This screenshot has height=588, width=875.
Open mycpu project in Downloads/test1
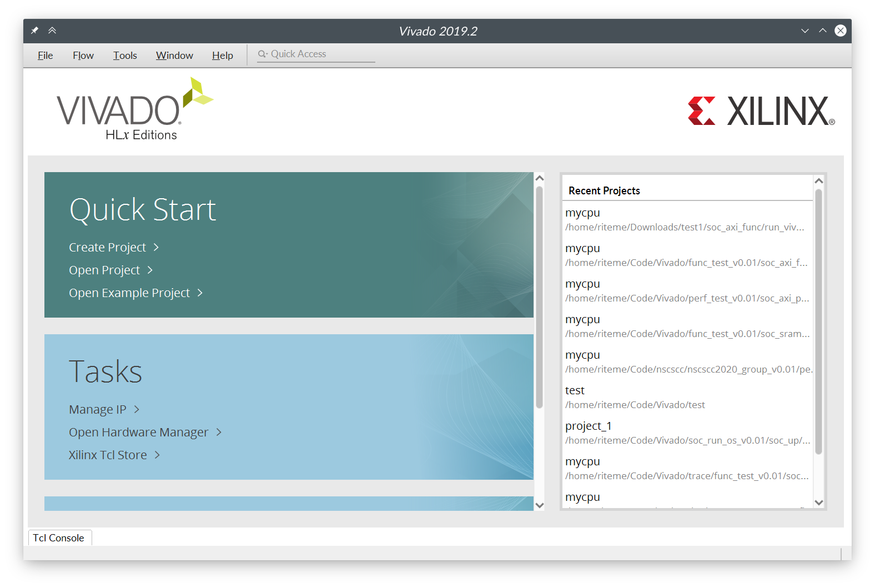tap(687, 220)
